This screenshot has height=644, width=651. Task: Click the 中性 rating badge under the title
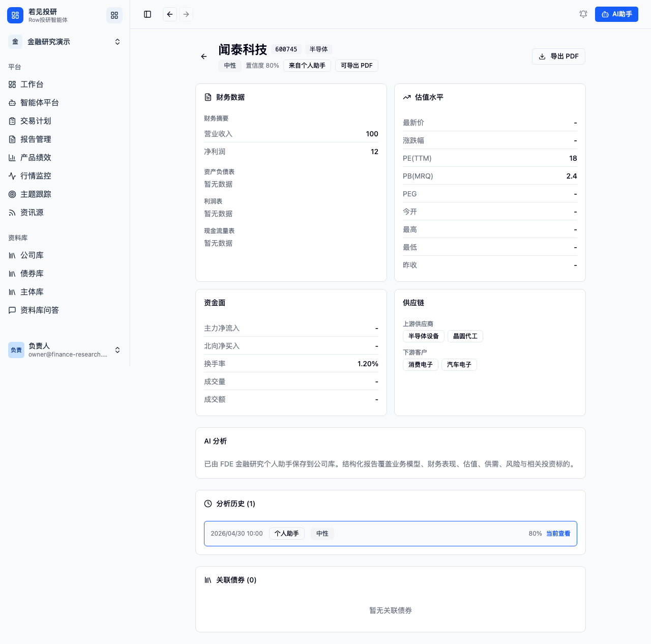coord(230,66)
